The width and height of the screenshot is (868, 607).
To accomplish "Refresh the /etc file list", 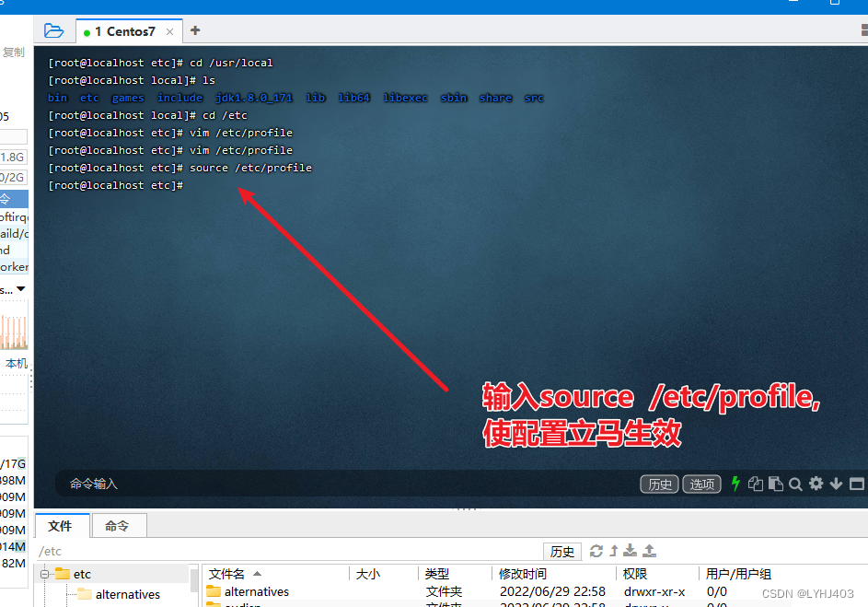I will coord(596,551).
